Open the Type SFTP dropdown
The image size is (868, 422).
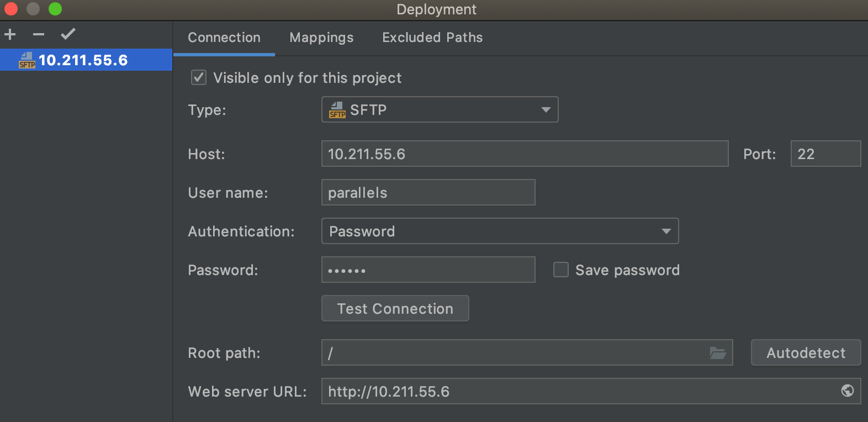tap(440, 109)
